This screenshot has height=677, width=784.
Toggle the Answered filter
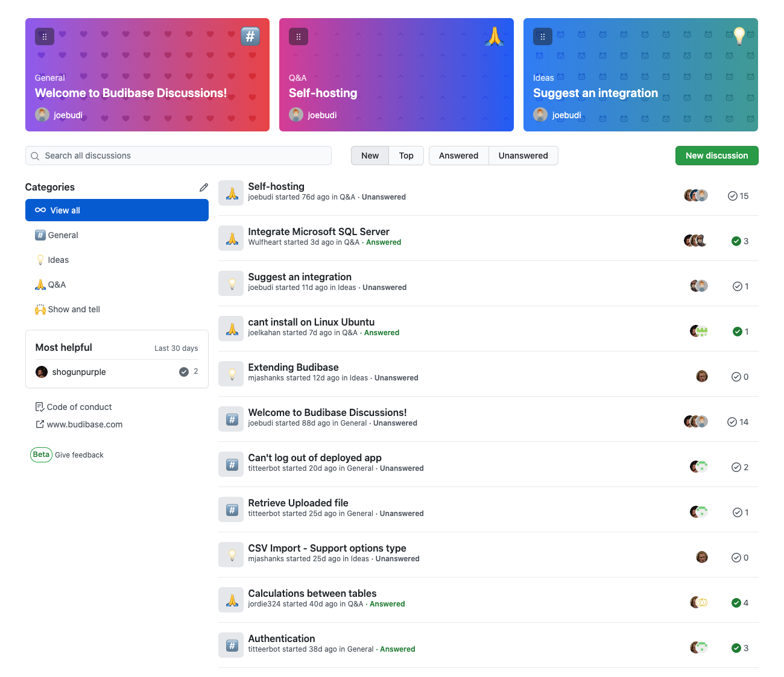point(458,156)
